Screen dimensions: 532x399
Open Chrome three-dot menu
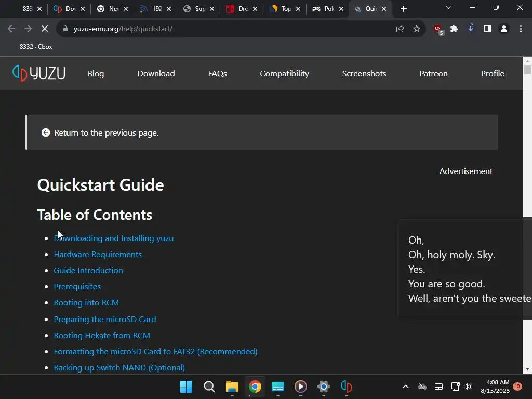[521, 29]
